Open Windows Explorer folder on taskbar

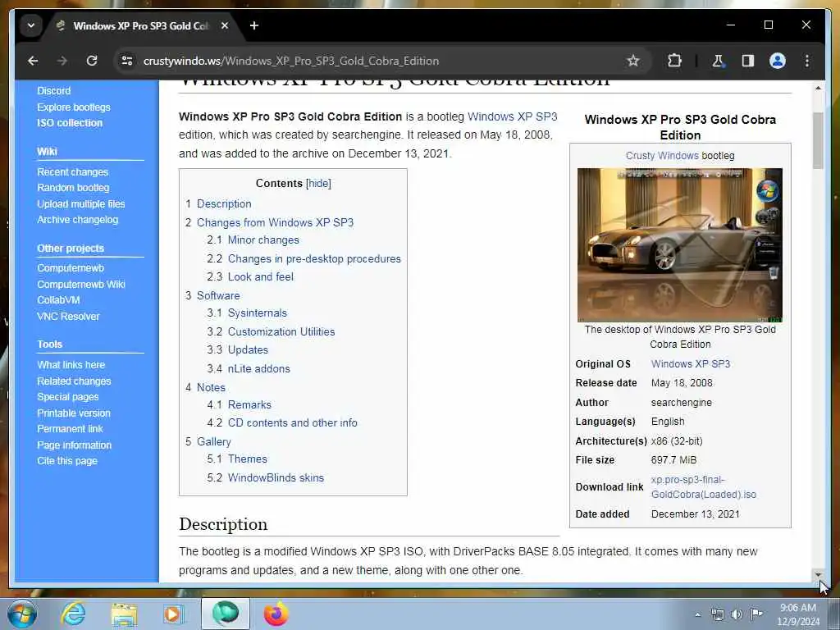click(x=124, y=614)
